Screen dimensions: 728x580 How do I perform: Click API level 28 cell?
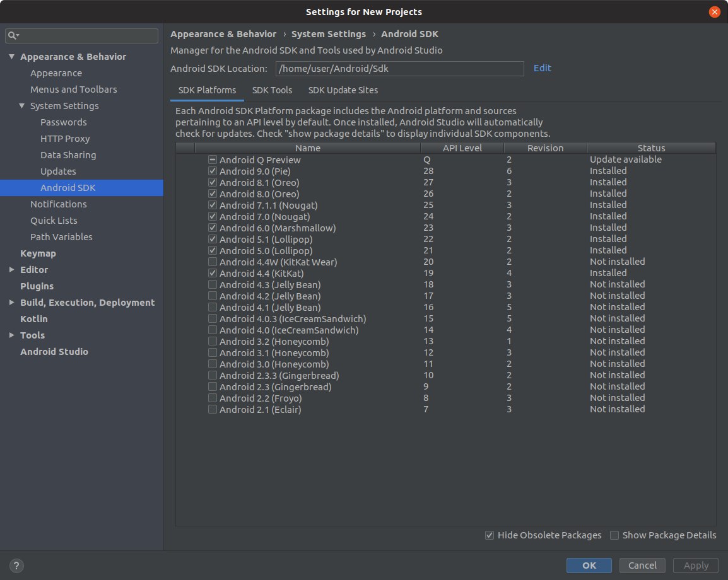[428, 171]
